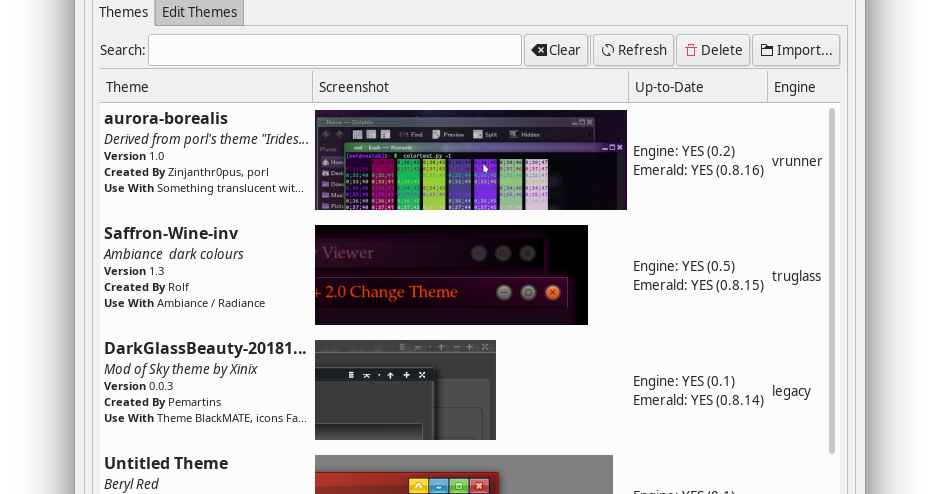
Task: Sort by the Engine column header
Action: [x=803, y=87]
